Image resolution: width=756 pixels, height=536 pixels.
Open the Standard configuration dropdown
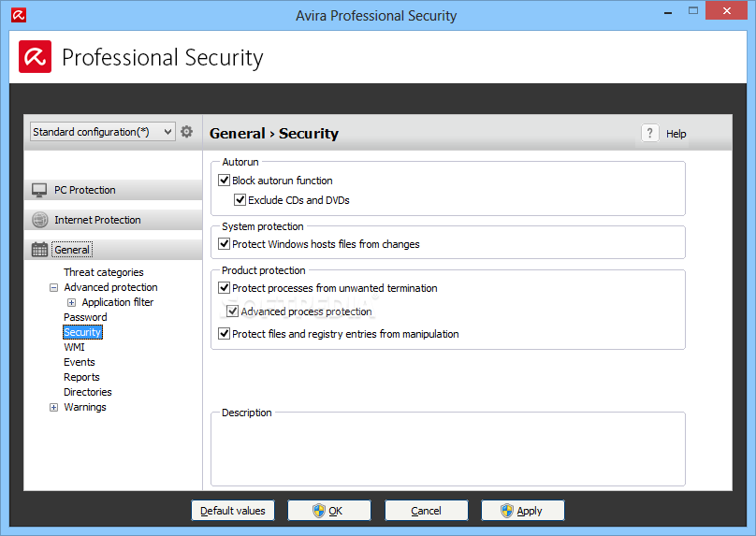102,132
